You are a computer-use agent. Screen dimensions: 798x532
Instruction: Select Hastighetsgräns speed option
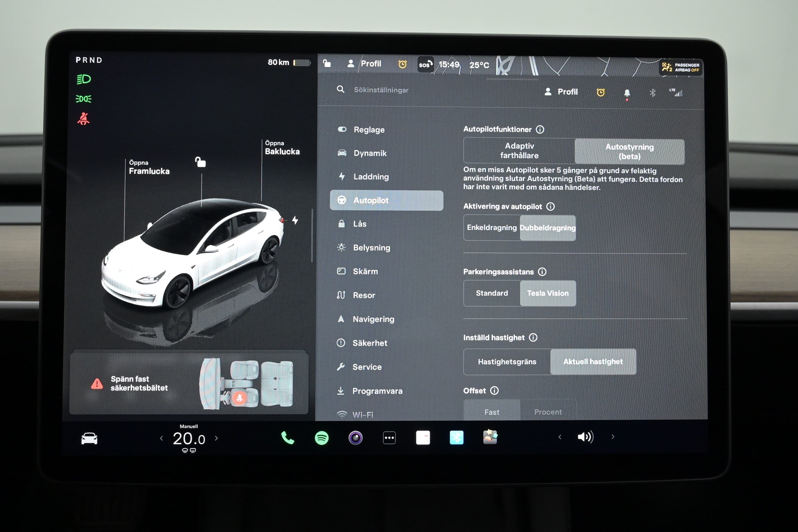[507, 362]
